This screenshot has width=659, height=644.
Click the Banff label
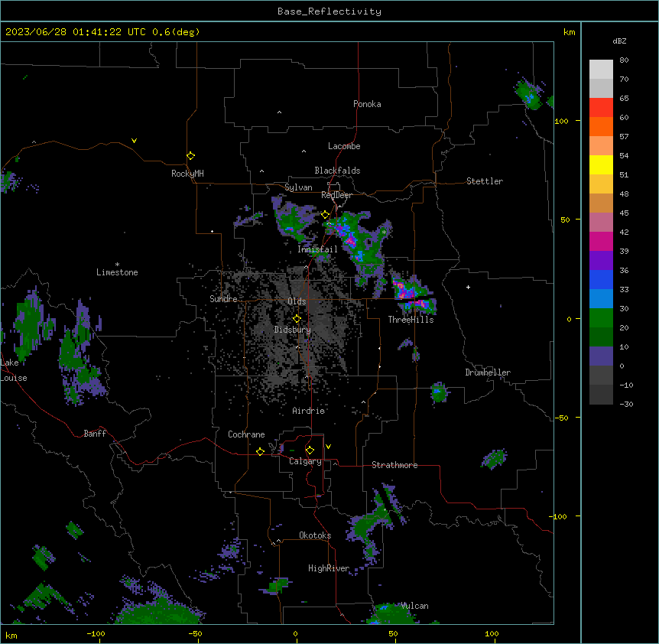pos(95,434)
